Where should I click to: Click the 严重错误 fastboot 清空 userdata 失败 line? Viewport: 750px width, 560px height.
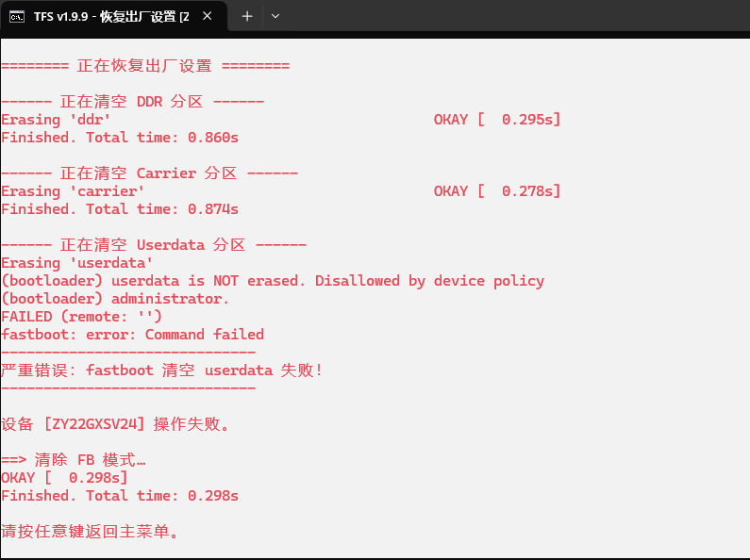click(x=161, y=371)
